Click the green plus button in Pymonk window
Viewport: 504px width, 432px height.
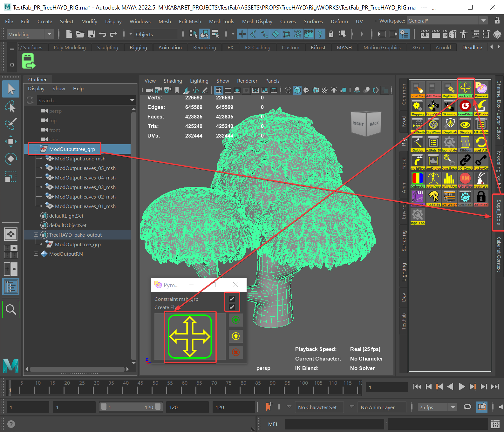pyautogui.click(x=236, y=320)
